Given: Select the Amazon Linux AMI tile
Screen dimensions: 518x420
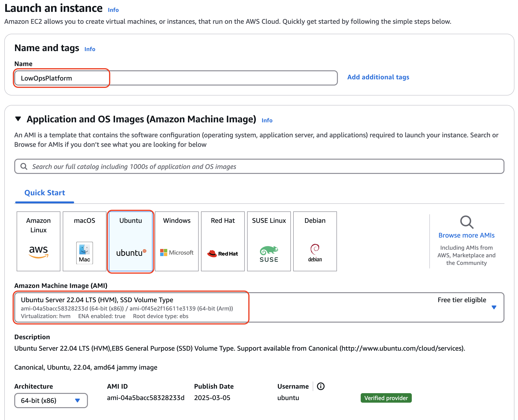Looking at the screenshot, I should pyautogui.click(x=38, y=241).
